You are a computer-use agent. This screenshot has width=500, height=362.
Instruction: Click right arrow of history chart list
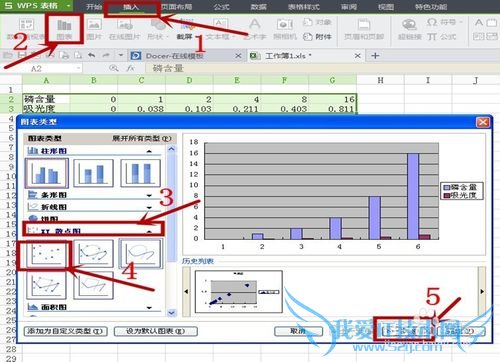click(482, 291)
